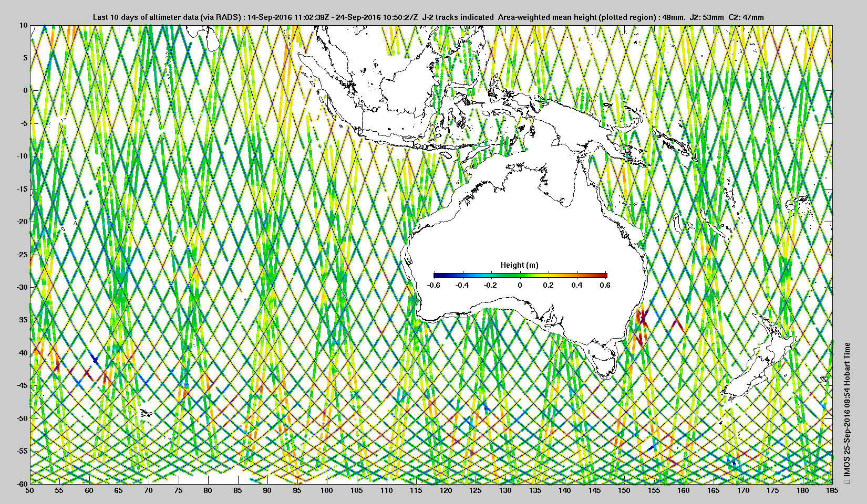This screenshot has height=504, width=867.
Task: Click latitude axis label -60
Action: (x=22, y=484)
